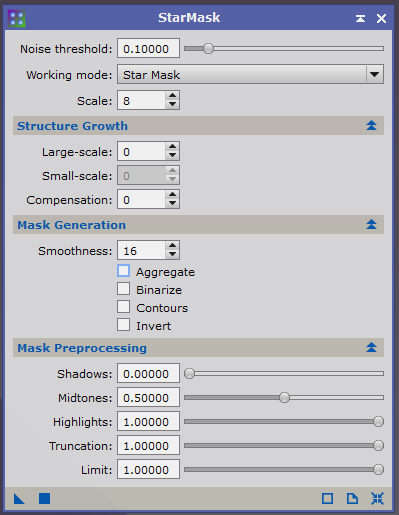Click the Compensation number field
399x515 pixels.
tap(142, 200)
